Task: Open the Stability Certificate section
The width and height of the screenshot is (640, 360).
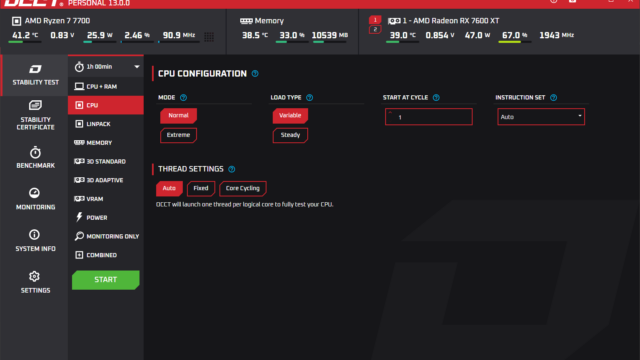Action: click(35, 115)
